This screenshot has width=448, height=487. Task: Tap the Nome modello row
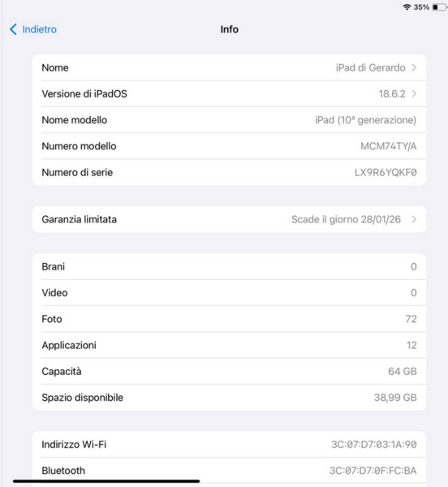[x=229, y=120]
